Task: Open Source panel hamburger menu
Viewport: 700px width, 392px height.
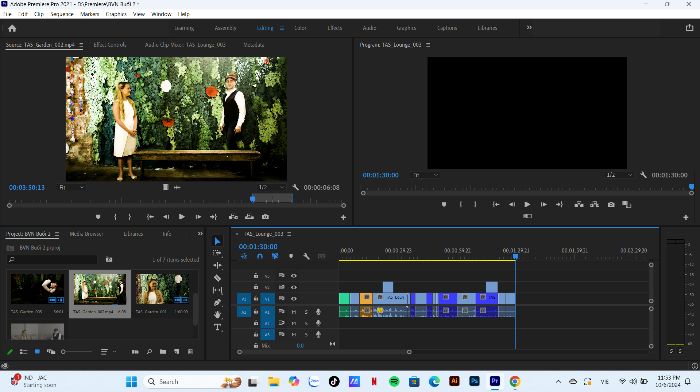Action: tap(81, 45)
